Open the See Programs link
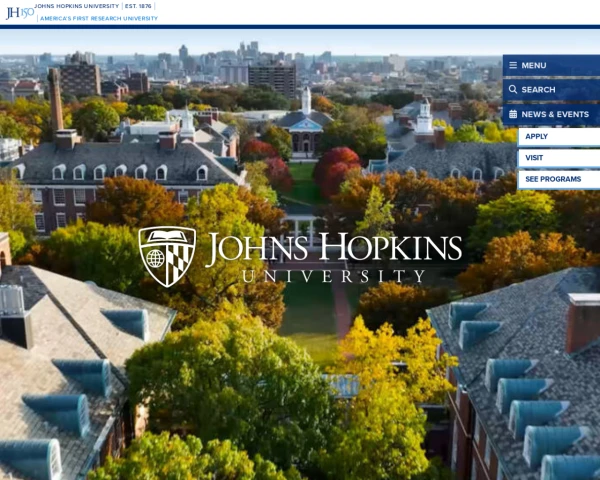 (x=559, y=179)
